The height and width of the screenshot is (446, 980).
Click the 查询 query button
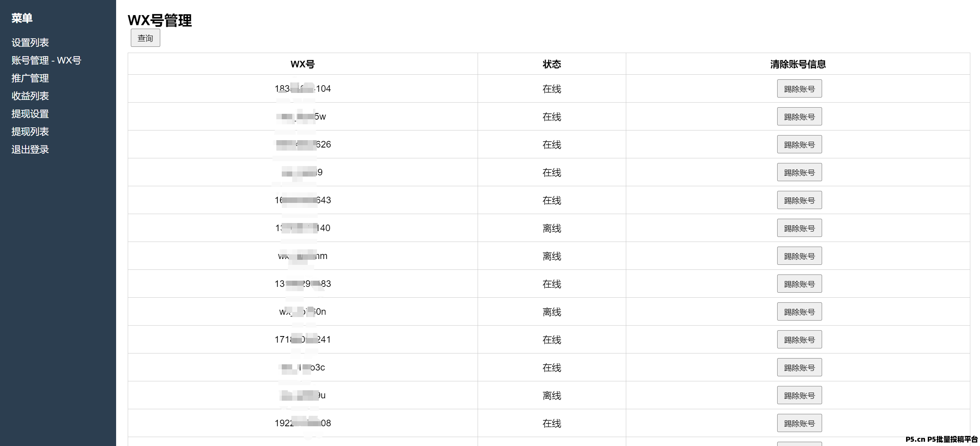tap(145, 38)
